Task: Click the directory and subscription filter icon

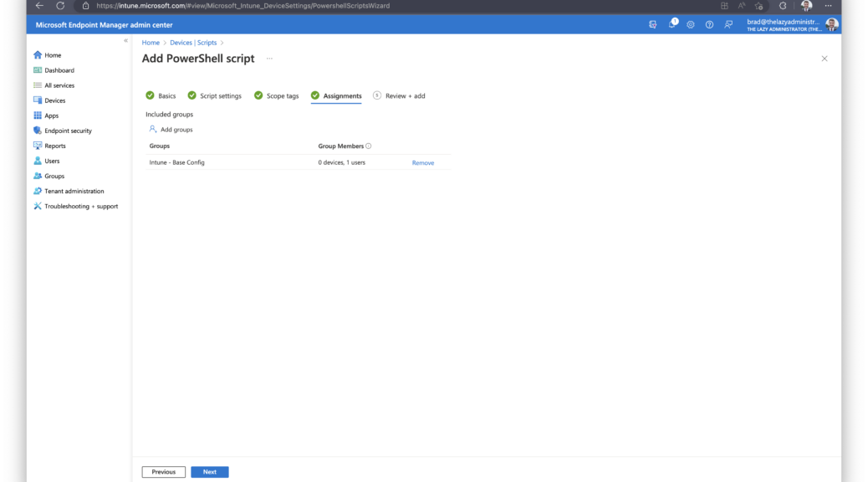Action: [x=653, y=25]
